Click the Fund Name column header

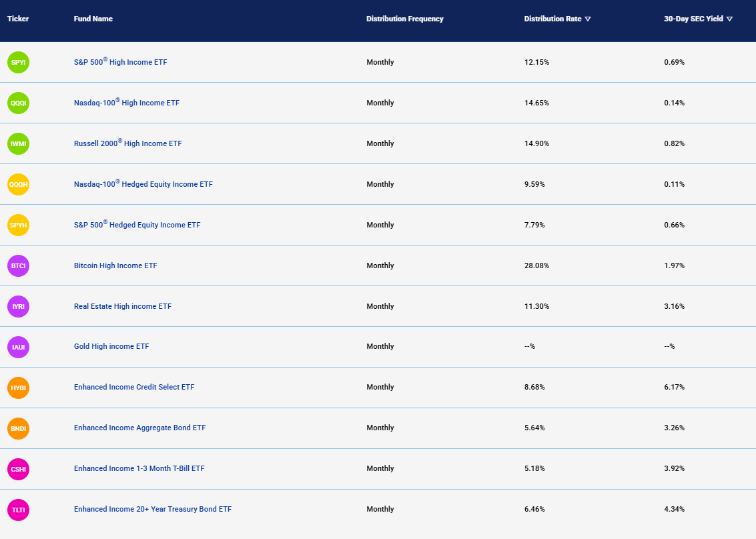click(93, 19)
